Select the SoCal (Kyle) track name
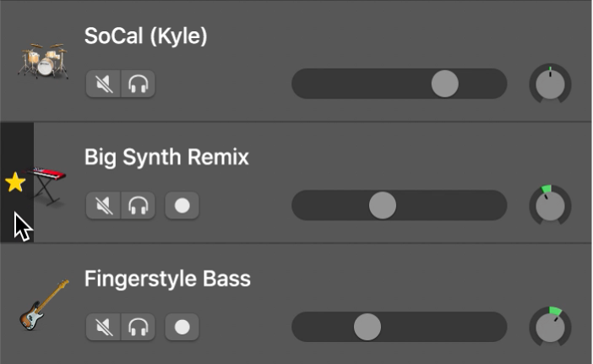The height and width of the screenshot is (364, 593). tap(145, 36)
